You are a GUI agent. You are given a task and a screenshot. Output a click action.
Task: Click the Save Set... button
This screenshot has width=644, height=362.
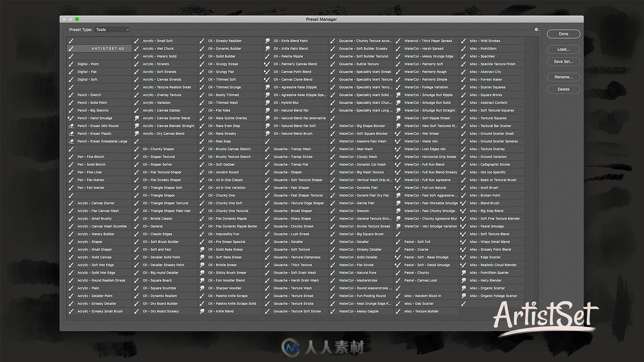pos(563,62)
